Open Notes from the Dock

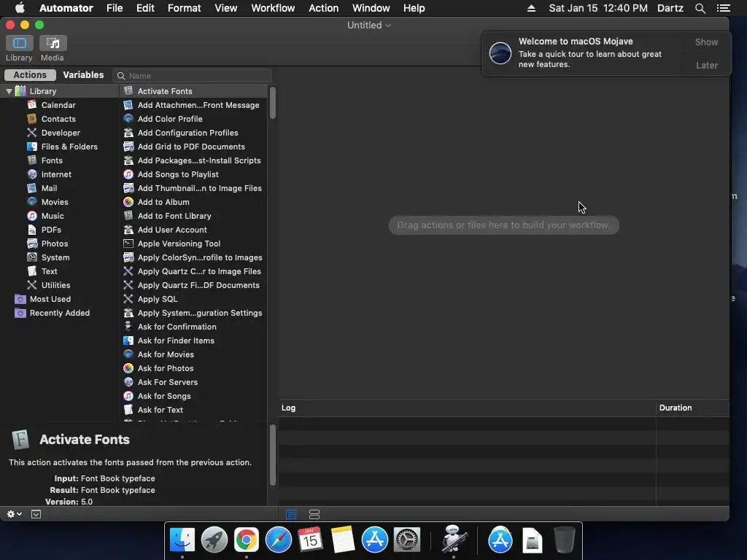(342, 540)
